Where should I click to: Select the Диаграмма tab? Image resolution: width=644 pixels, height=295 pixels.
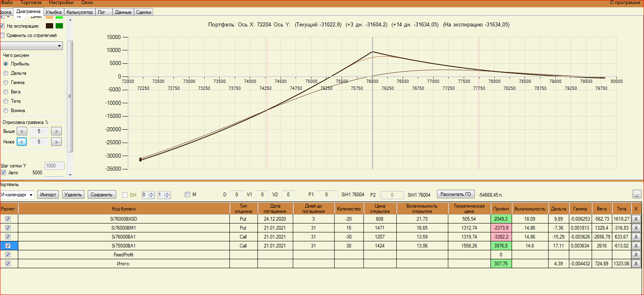pyautogui.click(x=28, y=11)
